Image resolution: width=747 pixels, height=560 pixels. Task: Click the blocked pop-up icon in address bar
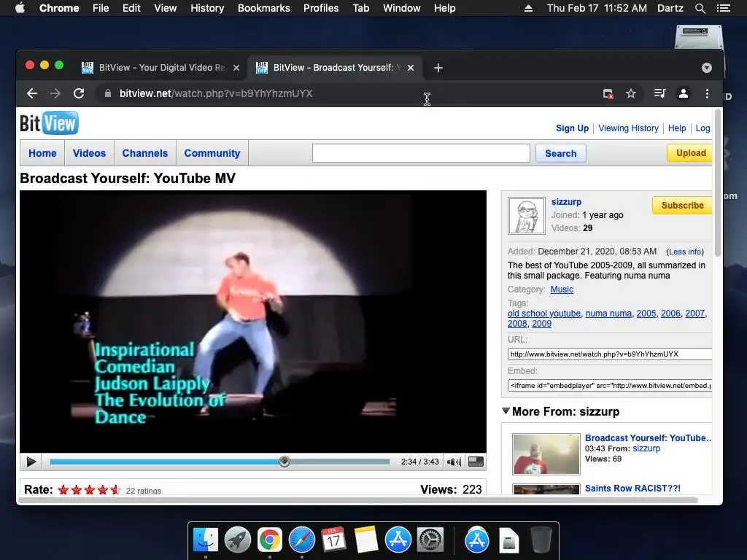[x=608, y=93]
